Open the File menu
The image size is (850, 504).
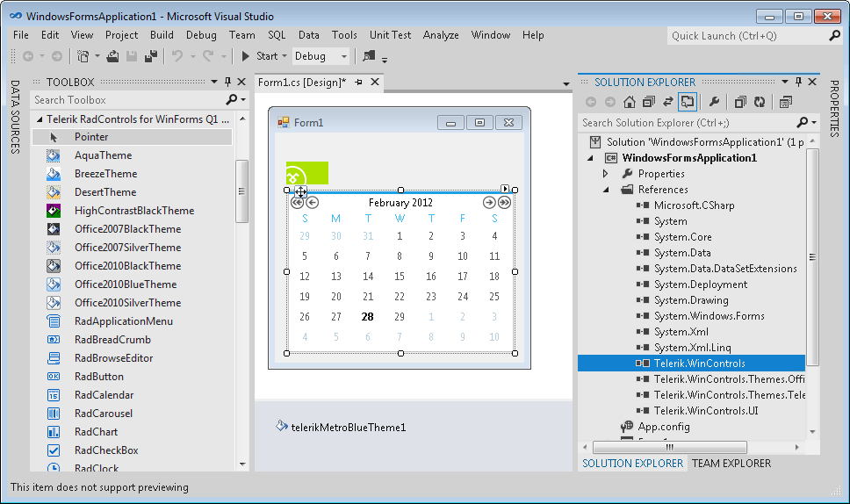coord(20,35)
